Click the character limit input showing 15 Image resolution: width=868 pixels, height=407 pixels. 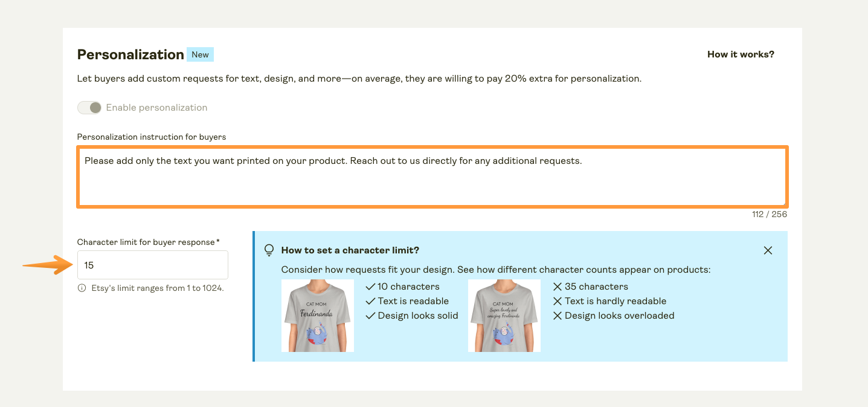click(x=152, y=265)
